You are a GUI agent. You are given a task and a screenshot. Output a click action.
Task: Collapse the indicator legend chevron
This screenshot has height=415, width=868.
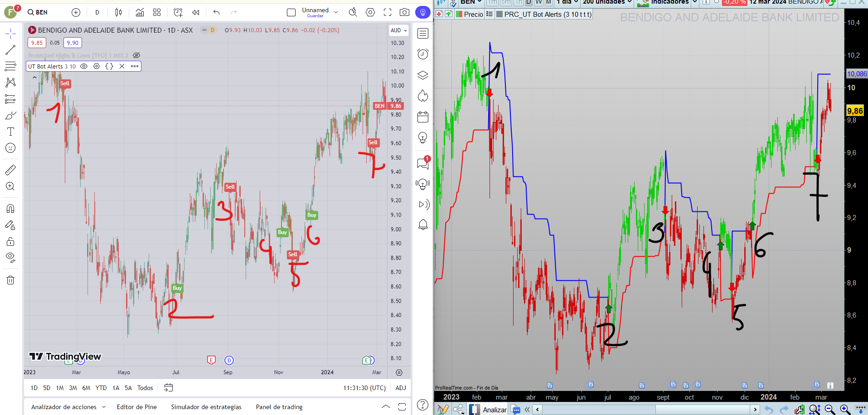[34, 78]
